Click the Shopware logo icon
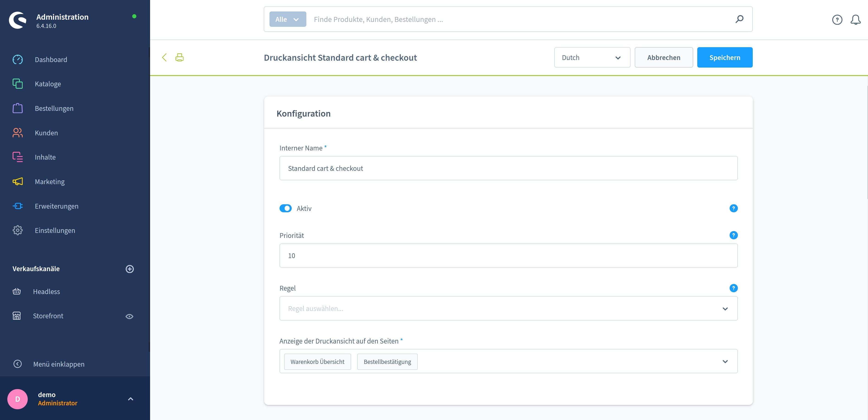The image size is (868, 420). click(17, 20)
